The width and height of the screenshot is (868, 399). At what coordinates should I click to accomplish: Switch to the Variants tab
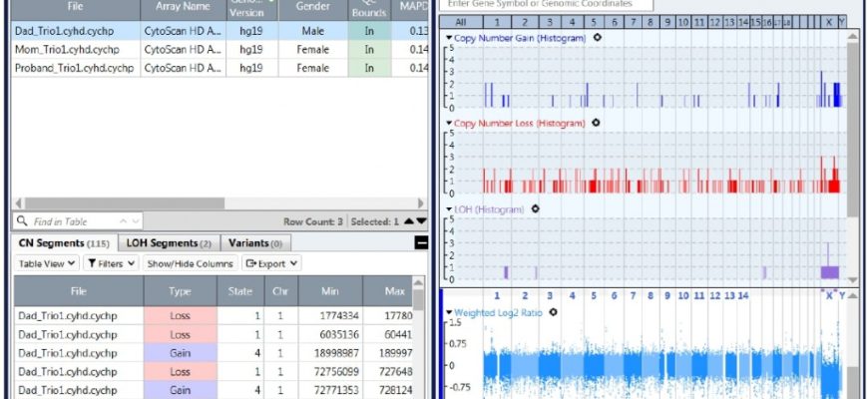[x=254, y=242]
